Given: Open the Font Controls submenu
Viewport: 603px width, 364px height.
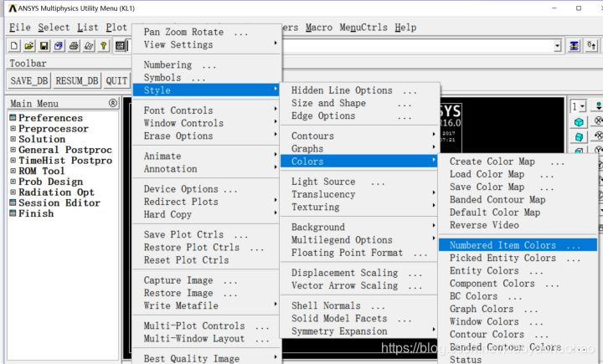Looking at the screenshot, I should tap(207, 110).
